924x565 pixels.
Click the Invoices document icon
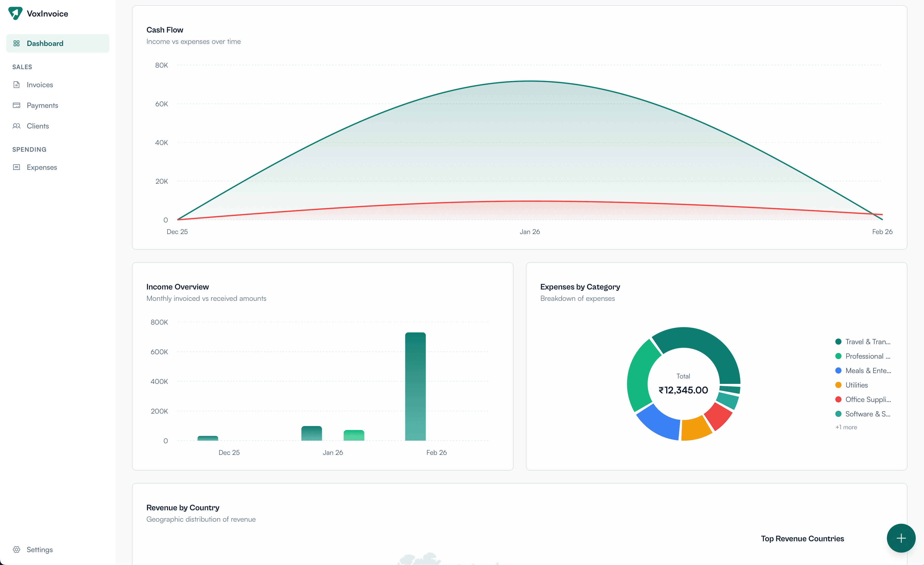click(16, 85)
